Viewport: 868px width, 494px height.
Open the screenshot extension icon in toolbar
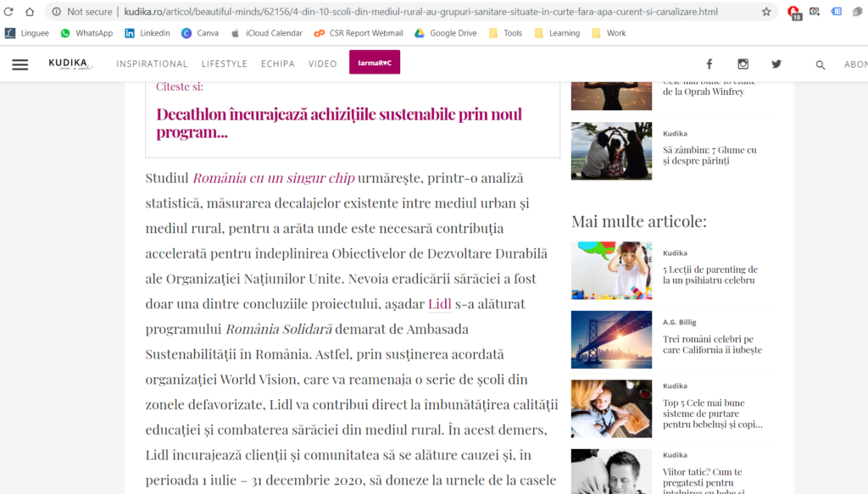coord(815,12)
